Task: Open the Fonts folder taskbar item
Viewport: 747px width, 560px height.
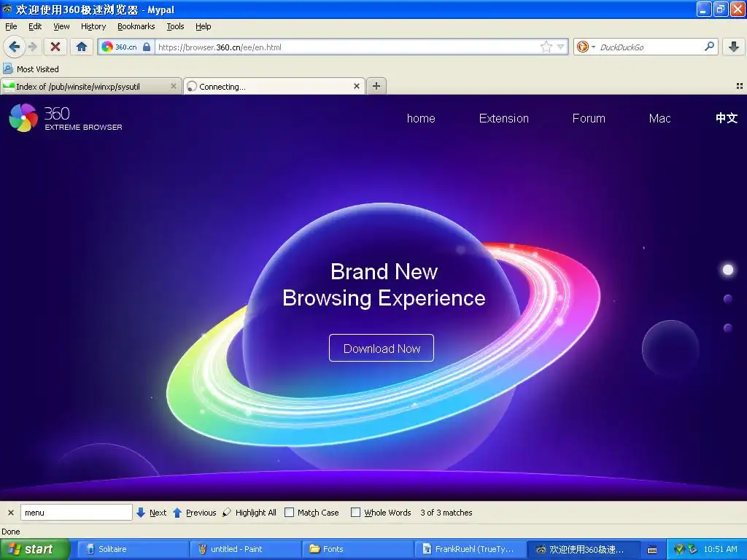Action: click(x=358, y=549)
